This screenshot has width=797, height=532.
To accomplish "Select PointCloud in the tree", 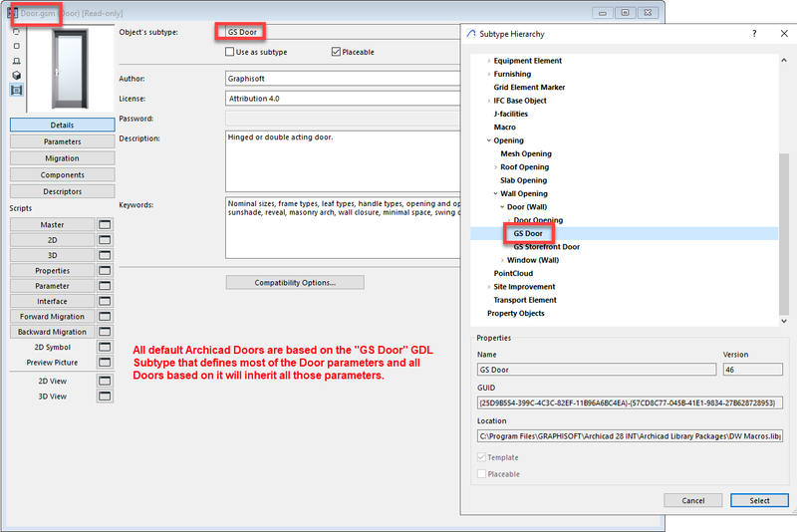I will point(513,273).
